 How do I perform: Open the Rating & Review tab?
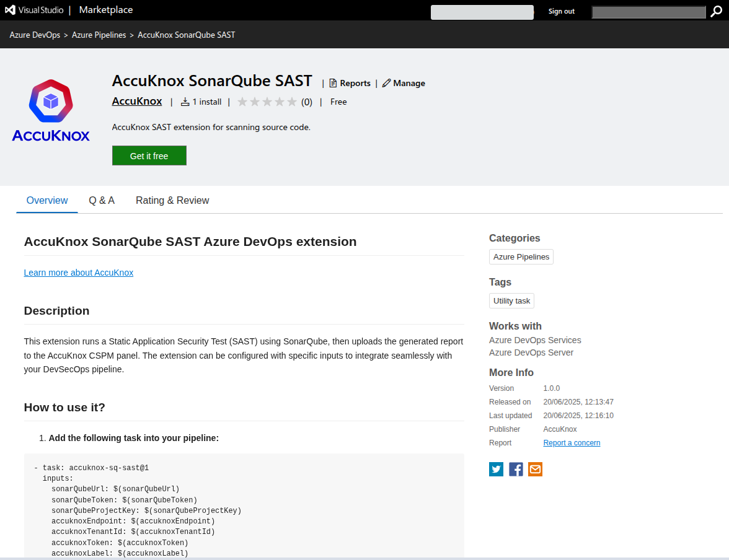point(172,200)
